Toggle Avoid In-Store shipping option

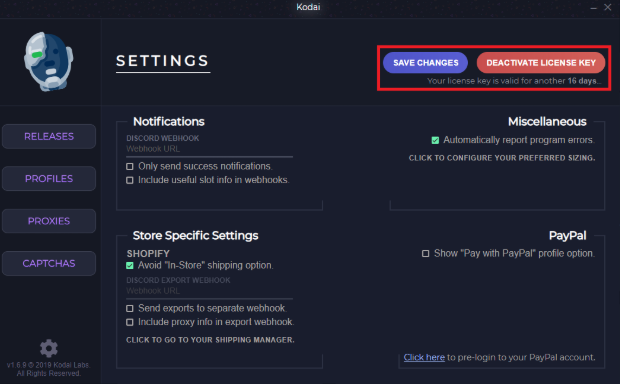[x=130, y=265]
